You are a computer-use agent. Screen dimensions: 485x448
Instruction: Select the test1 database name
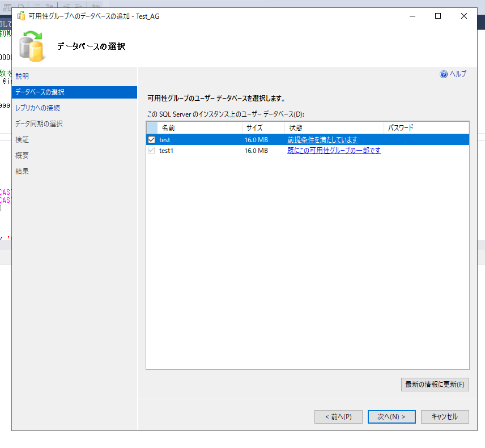[x=166, y=151]
